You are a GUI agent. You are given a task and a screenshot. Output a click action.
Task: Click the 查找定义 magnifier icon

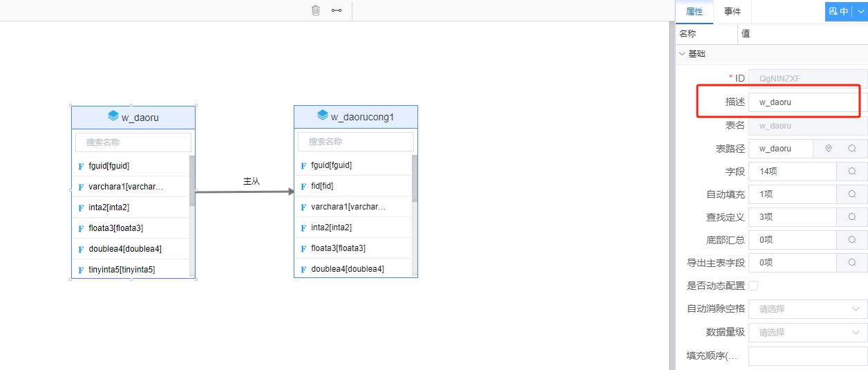pos(852,217)
